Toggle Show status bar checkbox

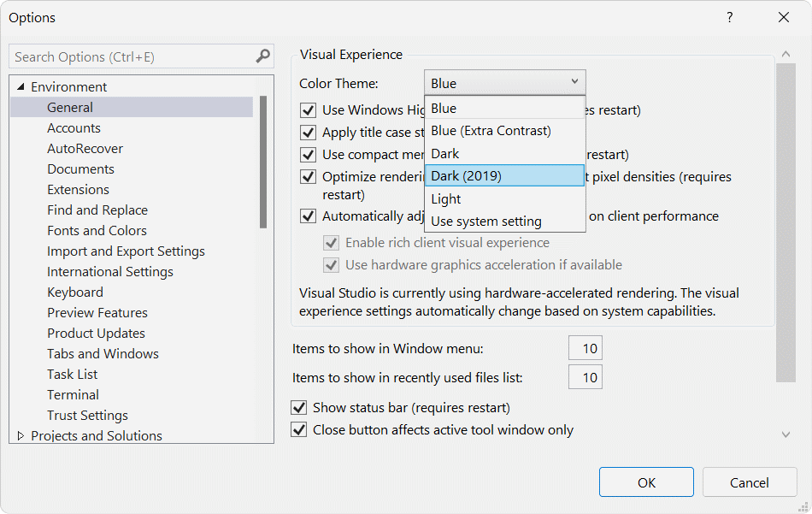pyautogui.click(x=299, y=408)
